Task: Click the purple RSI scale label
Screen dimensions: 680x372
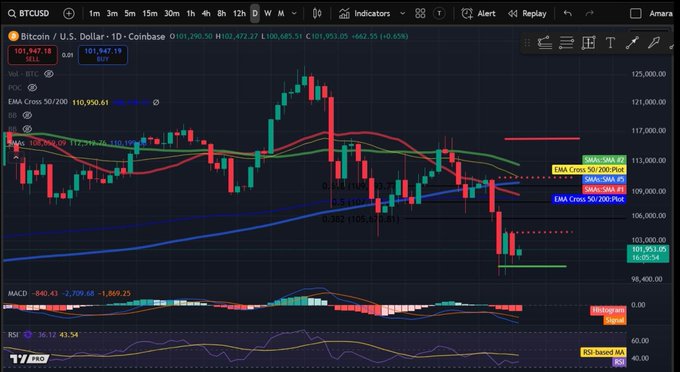Action: click(619, 362)
